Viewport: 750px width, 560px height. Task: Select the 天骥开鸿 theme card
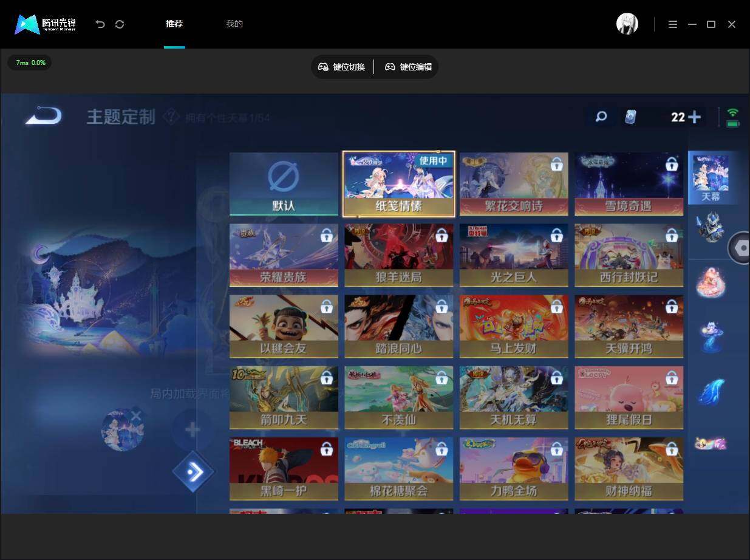point(629,326)
